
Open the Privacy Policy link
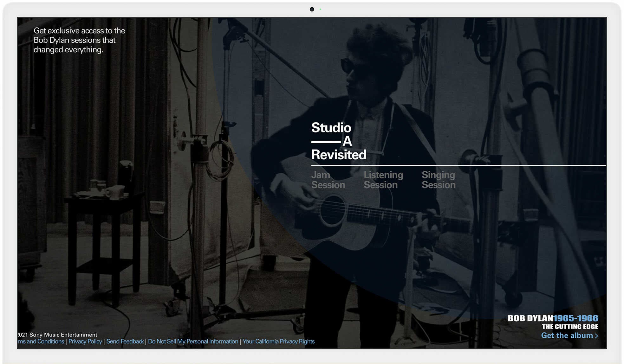85,342
